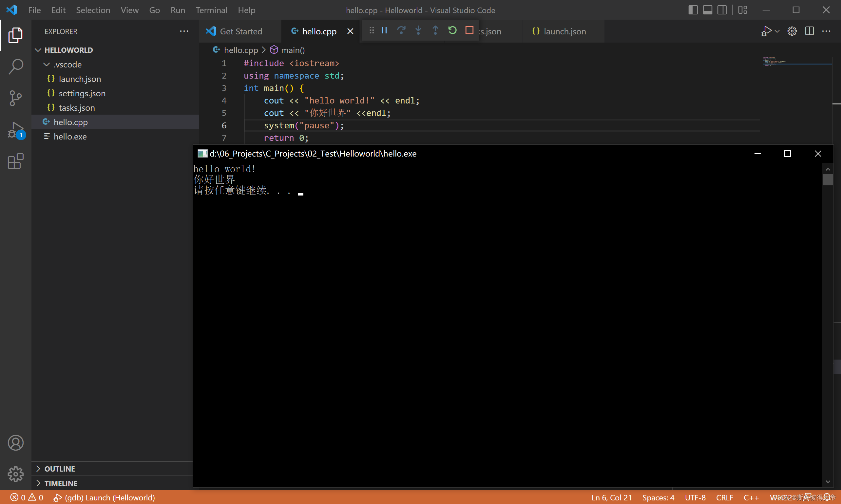
Task: Click console scrollbar down arrow
Action: [x=828, y=482]
